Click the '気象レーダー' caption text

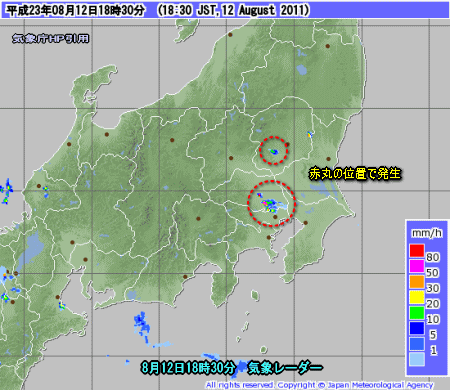(285, 368)
